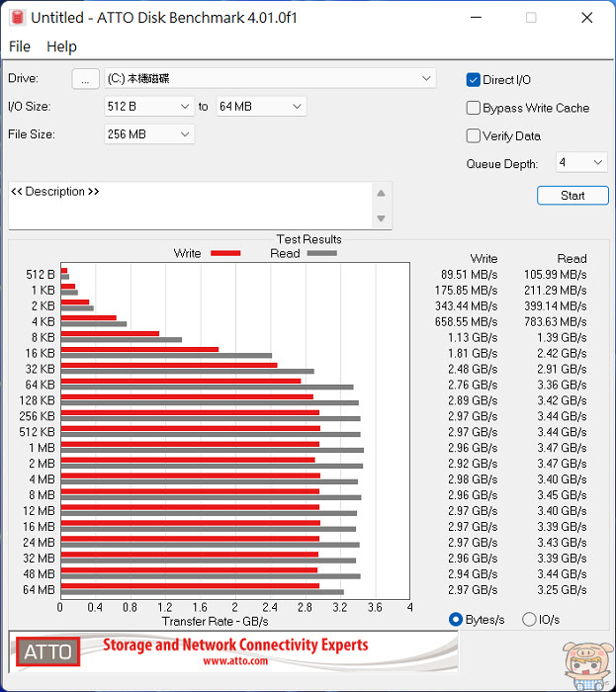616x692 pixels.
Task: Click the 64 KB read value 3.36 GB/s
Action: point(562,385)
